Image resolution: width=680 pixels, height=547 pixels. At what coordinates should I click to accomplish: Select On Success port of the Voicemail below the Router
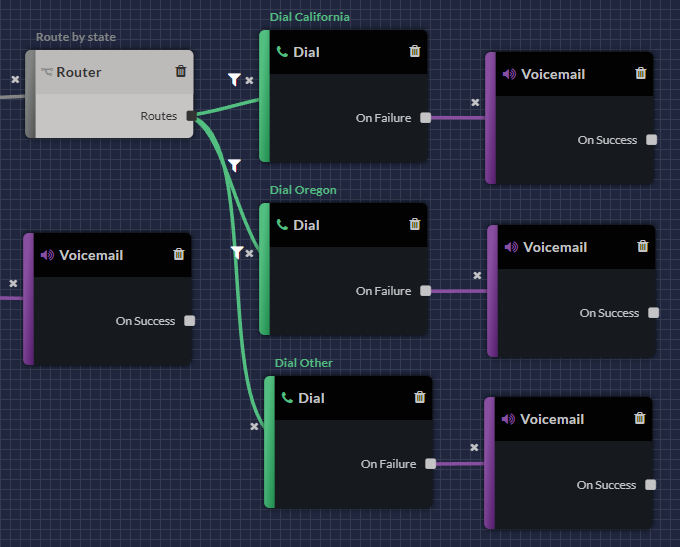click(x=190, y=321)
